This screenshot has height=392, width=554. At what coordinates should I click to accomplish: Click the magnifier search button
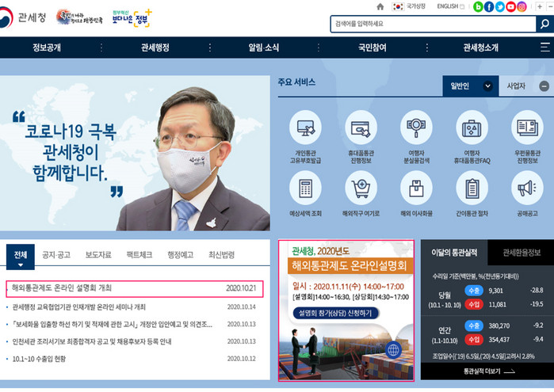tap(544, 25)
